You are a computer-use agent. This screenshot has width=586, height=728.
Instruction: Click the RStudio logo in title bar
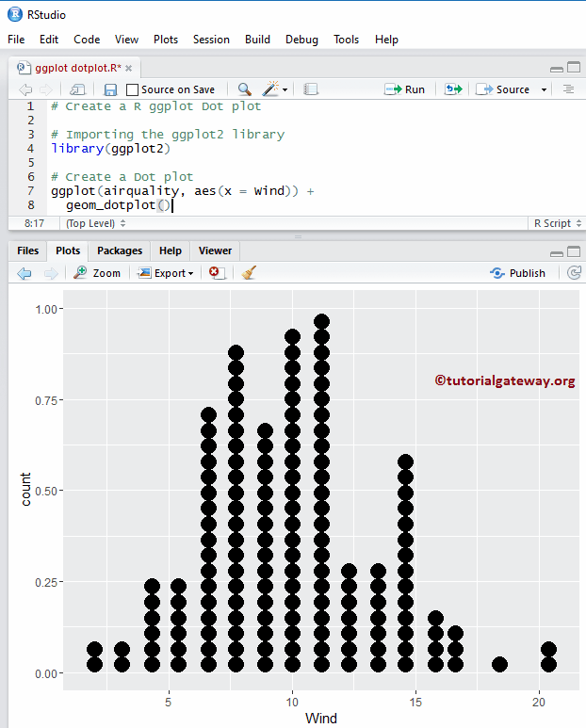pyautogui.click(x=15, y=14)
